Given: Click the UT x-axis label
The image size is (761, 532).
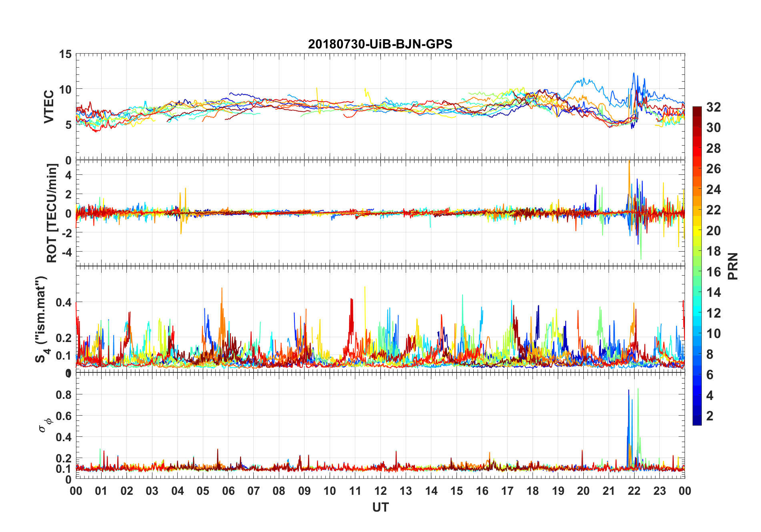Looking at the screenshot, I should (380, 508).
